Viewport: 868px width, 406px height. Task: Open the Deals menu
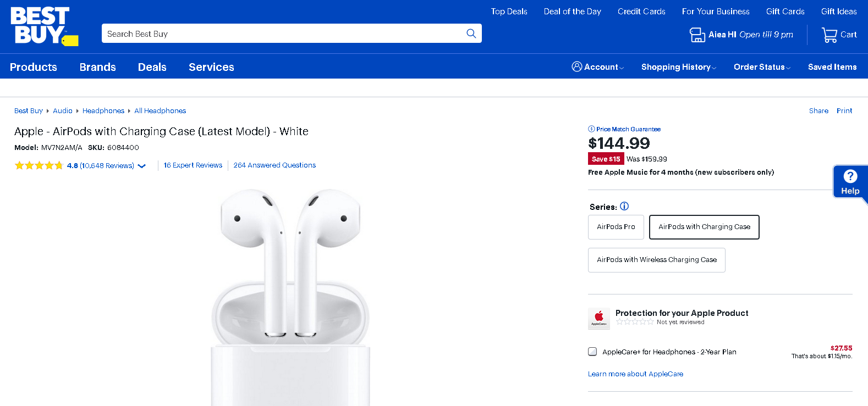tap(152, 67)
